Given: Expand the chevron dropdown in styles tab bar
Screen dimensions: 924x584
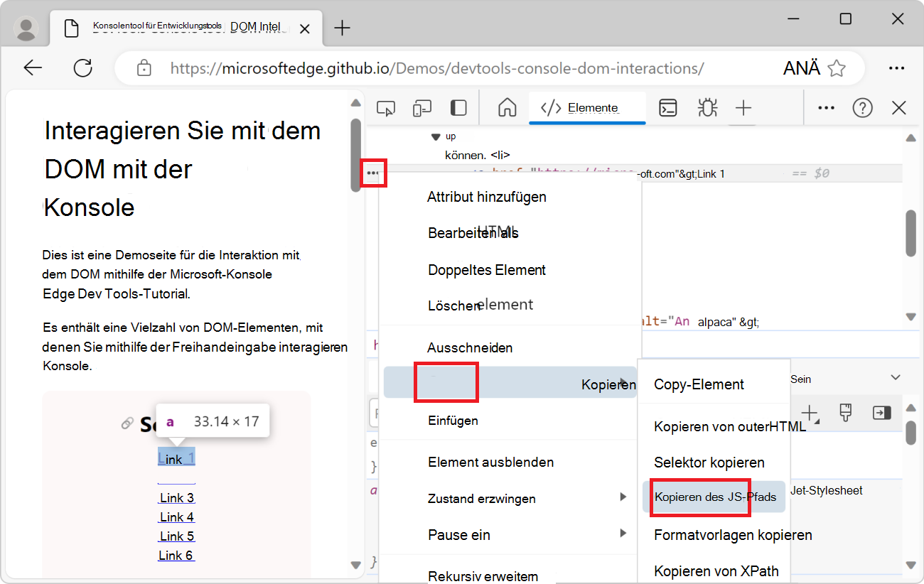Looking at the screenshot, I should [896, 377].
